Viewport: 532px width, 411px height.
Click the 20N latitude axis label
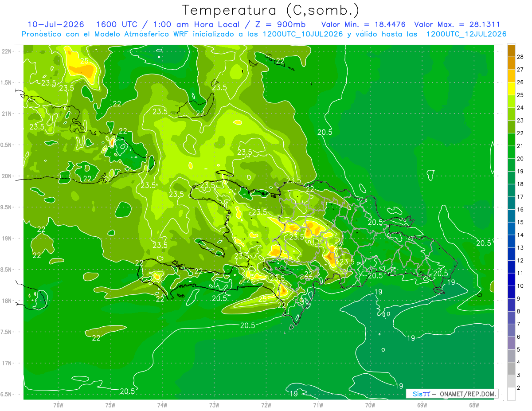point(8,176)
